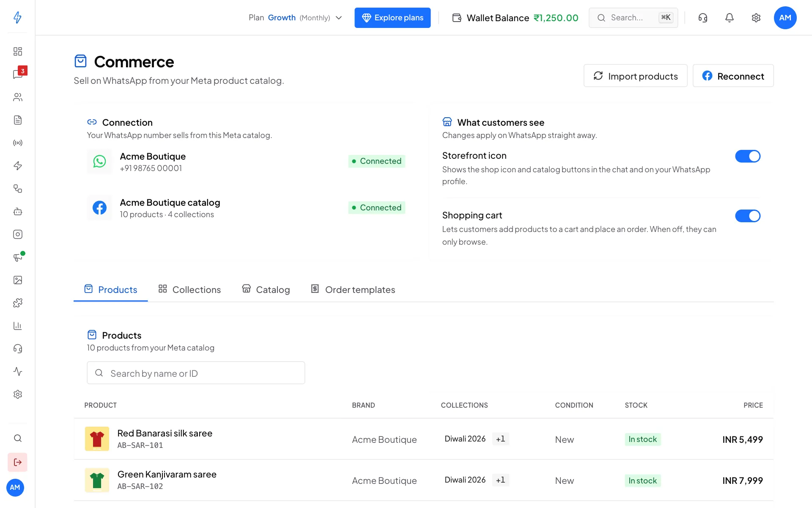812x508 pixels.
Task: Open settings gear in top bar
Action: coord(756,17)
